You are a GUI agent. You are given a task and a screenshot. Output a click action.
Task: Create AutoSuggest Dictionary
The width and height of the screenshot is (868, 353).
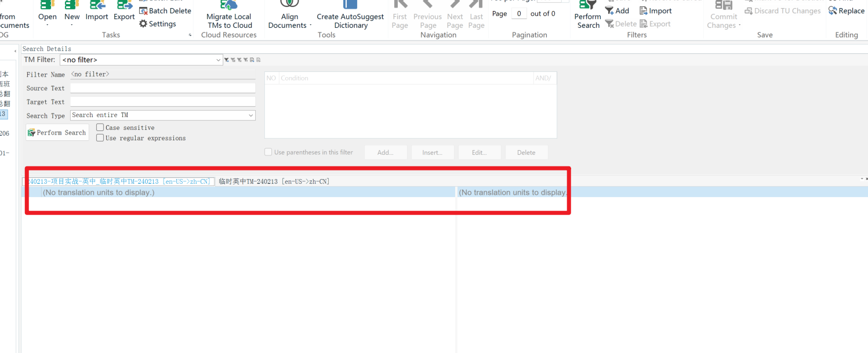click(350, 14)
